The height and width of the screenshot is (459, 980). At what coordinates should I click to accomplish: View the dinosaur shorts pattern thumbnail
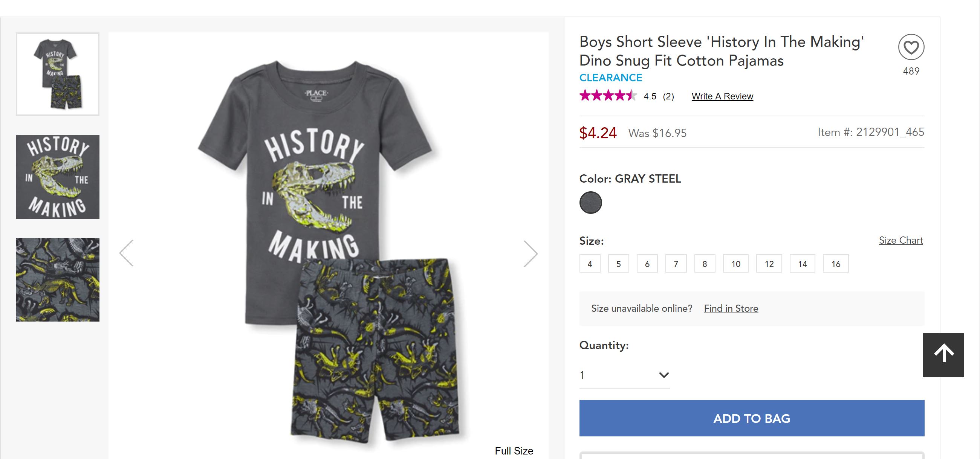point(57,279)
